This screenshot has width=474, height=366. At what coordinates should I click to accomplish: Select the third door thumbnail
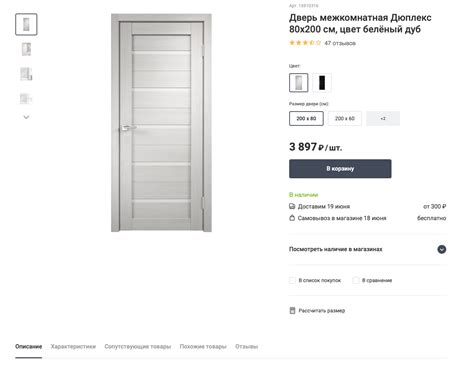pos(26,74)
